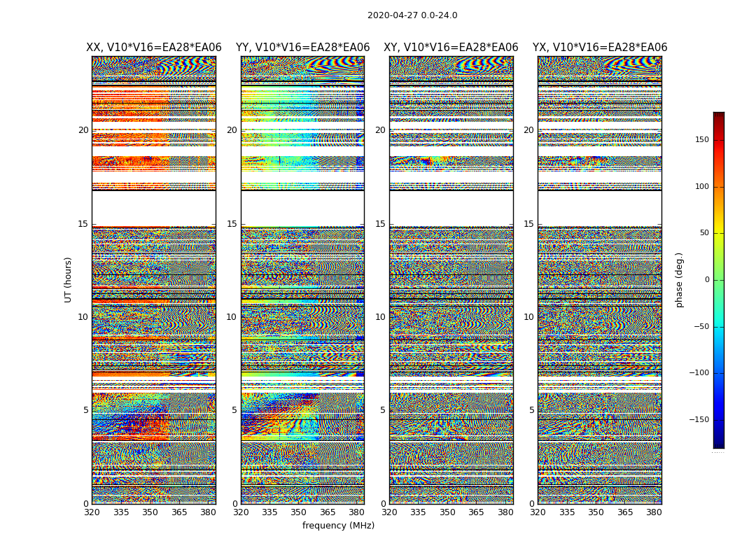This screenshot has width=735, height=560.
Task: Click colorbar tick value 150
Action: 702,139
